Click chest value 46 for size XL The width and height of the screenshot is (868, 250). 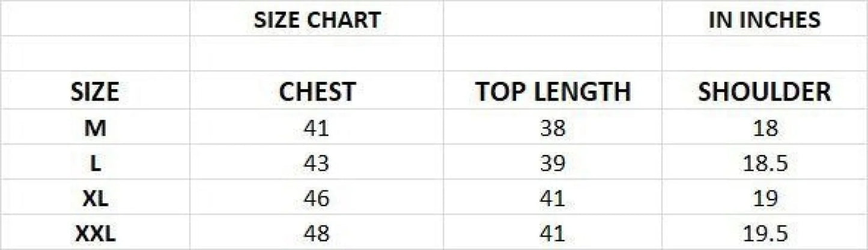point(317,198)
